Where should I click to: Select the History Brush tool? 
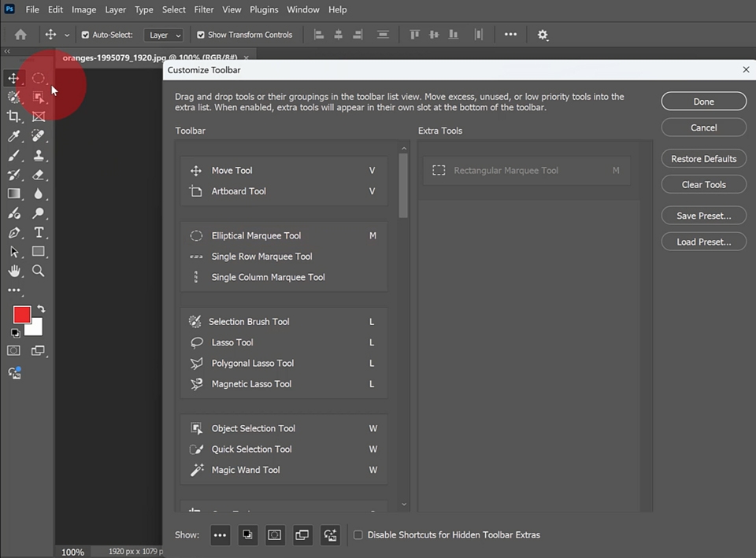point(13,175)
